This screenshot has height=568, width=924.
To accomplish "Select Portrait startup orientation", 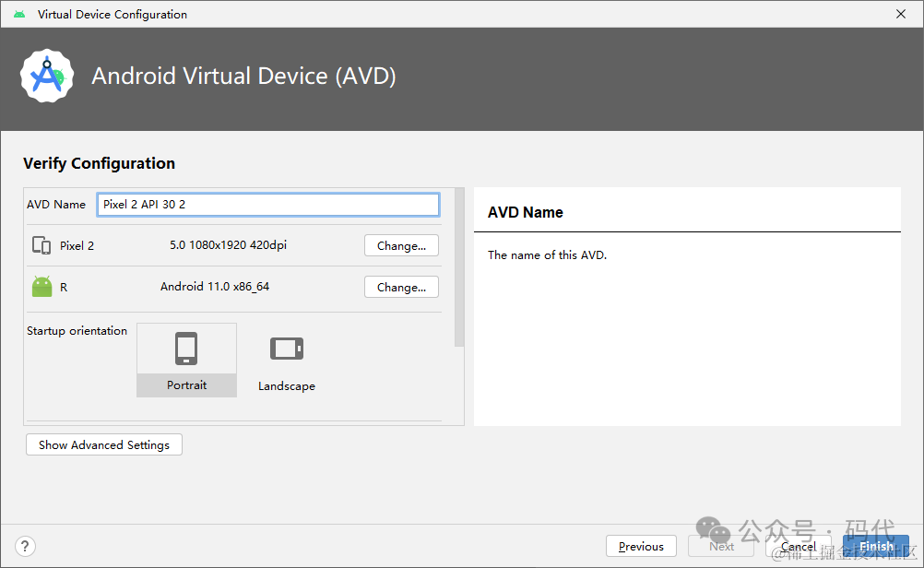I will [187, 360].
